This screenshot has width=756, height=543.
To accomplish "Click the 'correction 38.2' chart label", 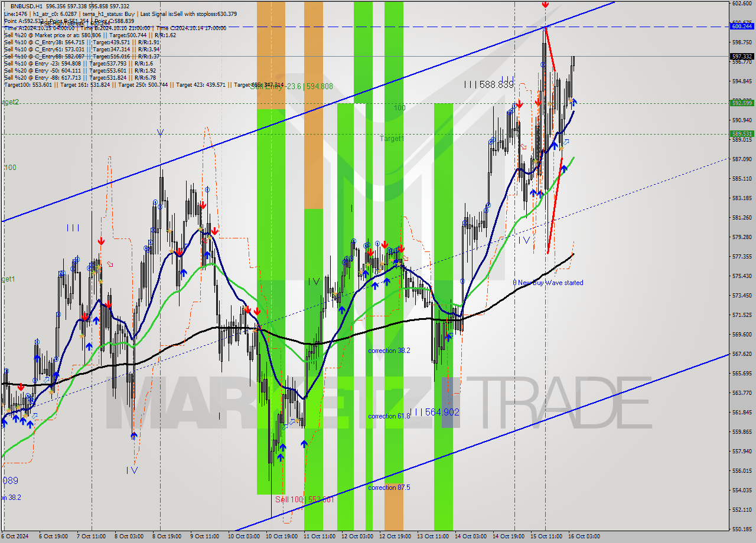I will point(389,351).
